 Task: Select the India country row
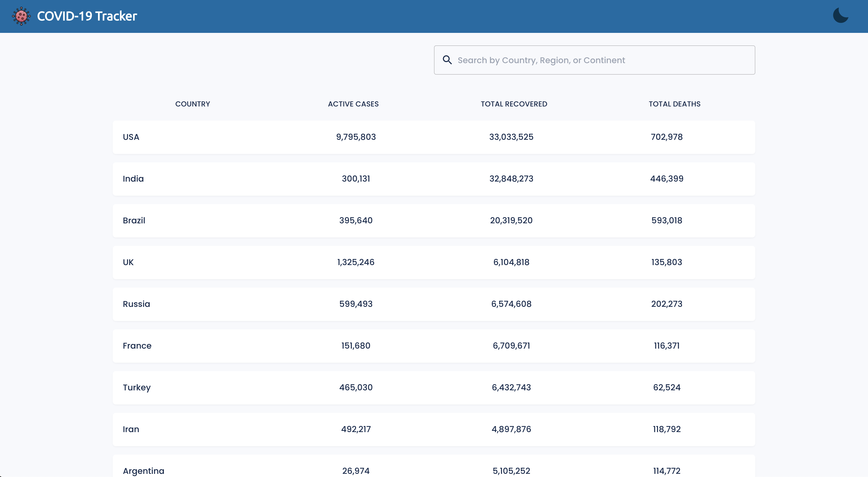pos(434,179)
